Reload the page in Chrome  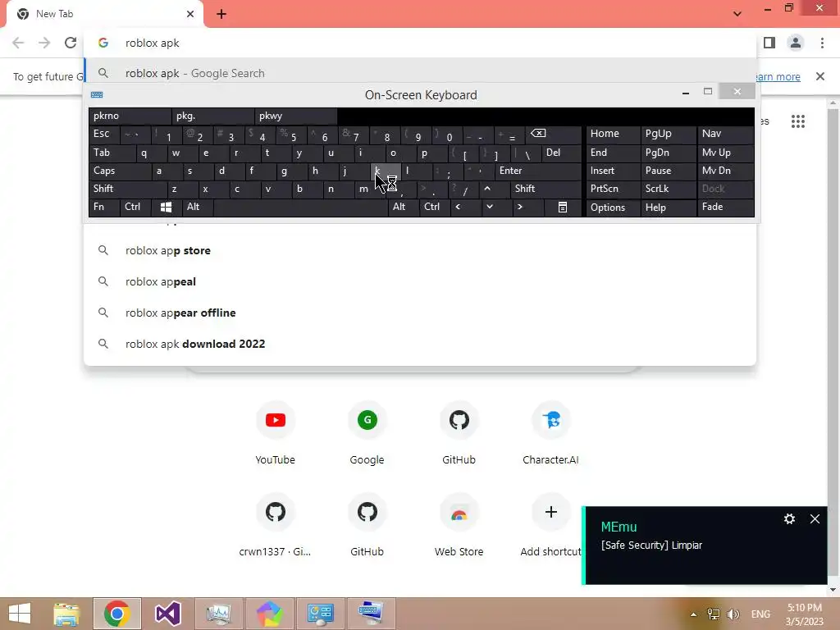click(x=71, y=43)
